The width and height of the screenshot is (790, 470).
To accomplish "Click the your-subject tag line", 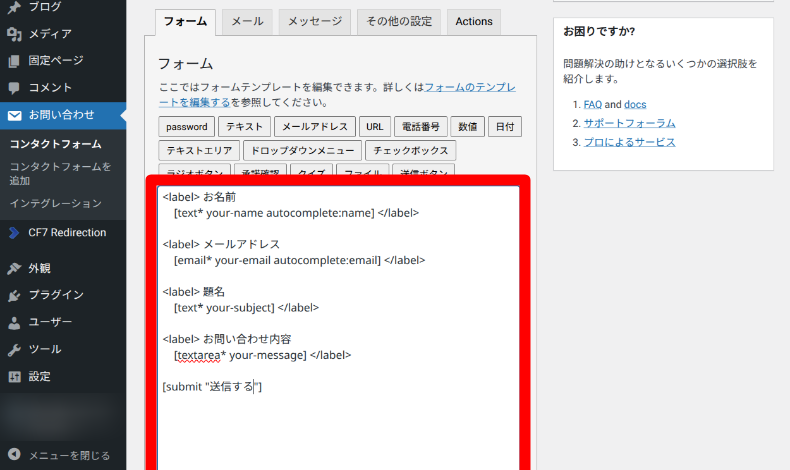I will pyautogui.click(x=246, y=308).
